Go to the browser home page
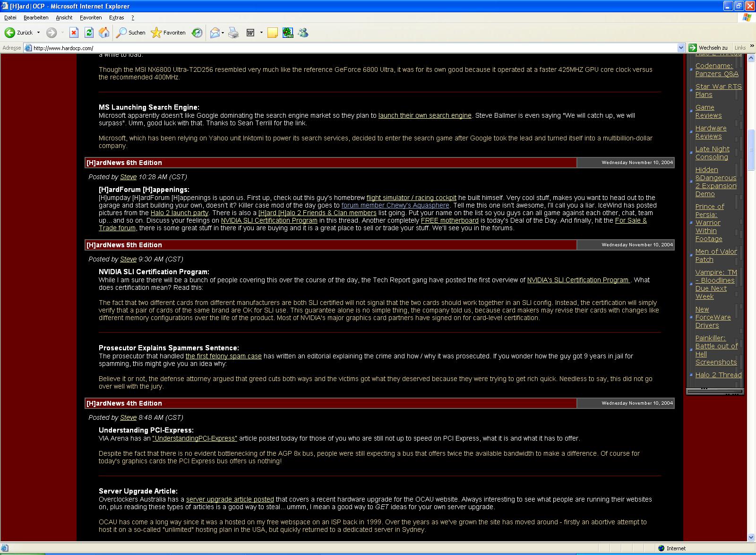Image resolution: width=756 pixels, height=555 pixels. (104, 33)
